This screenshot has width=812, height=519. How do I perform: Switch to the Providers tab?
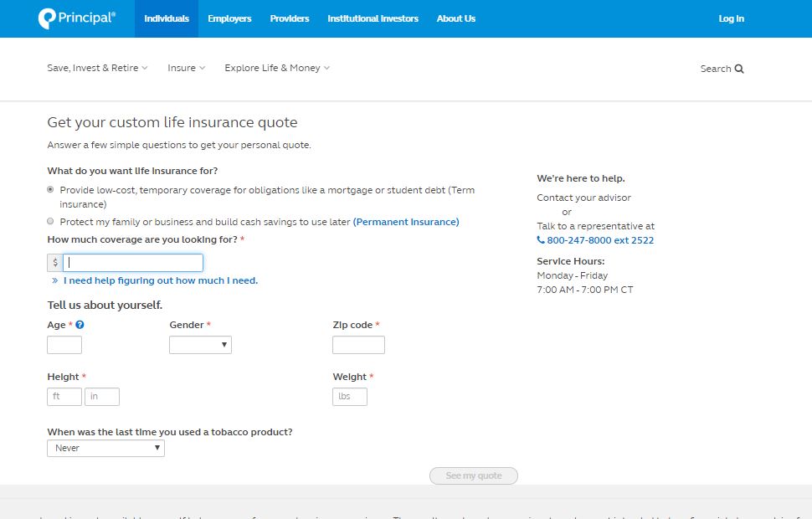(289, 18)
